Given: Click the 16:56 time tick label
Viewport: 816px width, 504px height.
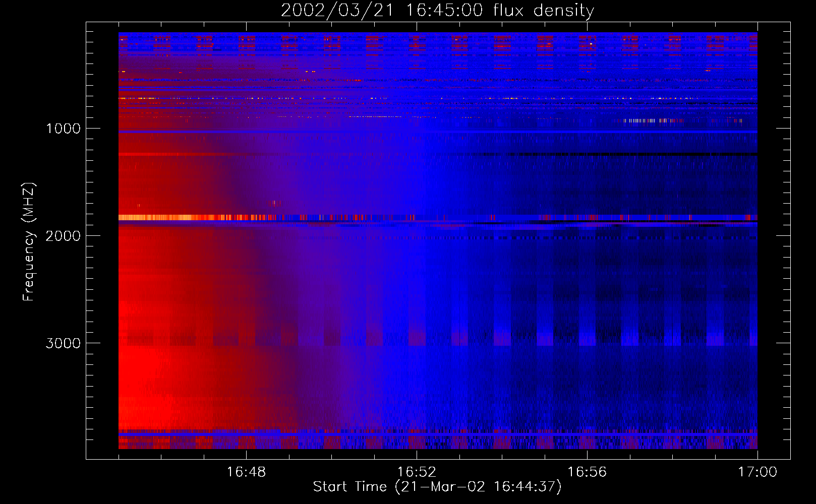Looking at the screenshot, I should coord(587,472).
